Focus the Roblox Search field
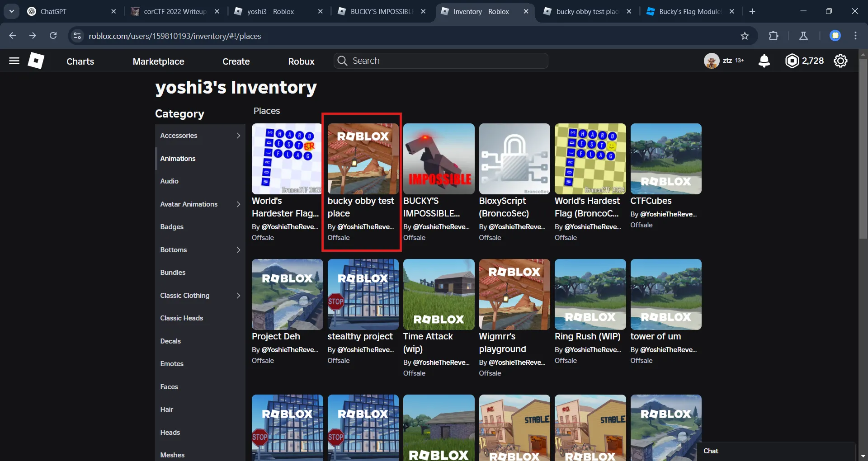This screenshot has height=461, width=868. tap(441, 61)
